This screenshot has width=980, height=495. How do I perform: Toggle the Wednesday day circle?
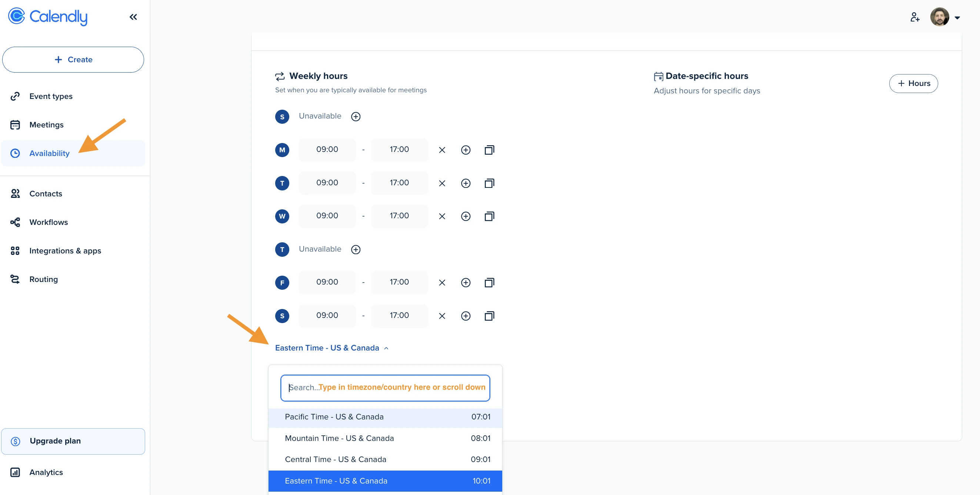click(x=282, y=216)
